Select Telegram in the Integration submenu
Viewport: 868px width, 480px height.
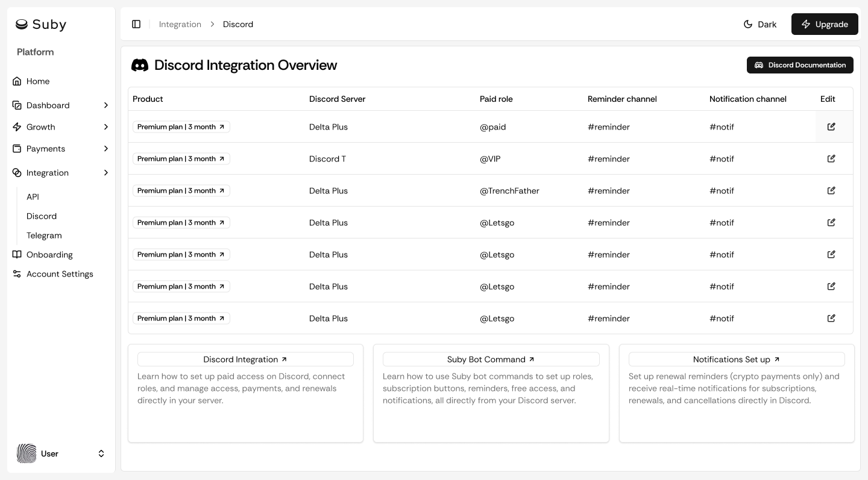(44, 235)
